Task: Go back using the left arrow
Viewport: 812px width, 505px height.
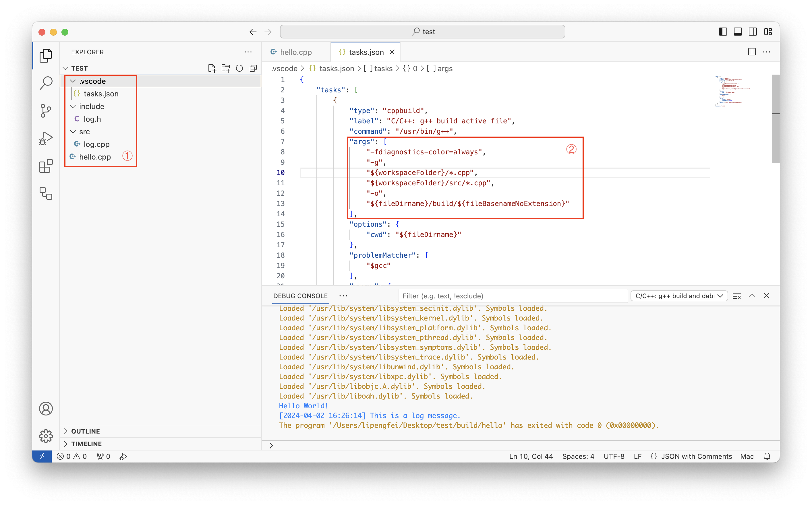Action: coord(253,32)
